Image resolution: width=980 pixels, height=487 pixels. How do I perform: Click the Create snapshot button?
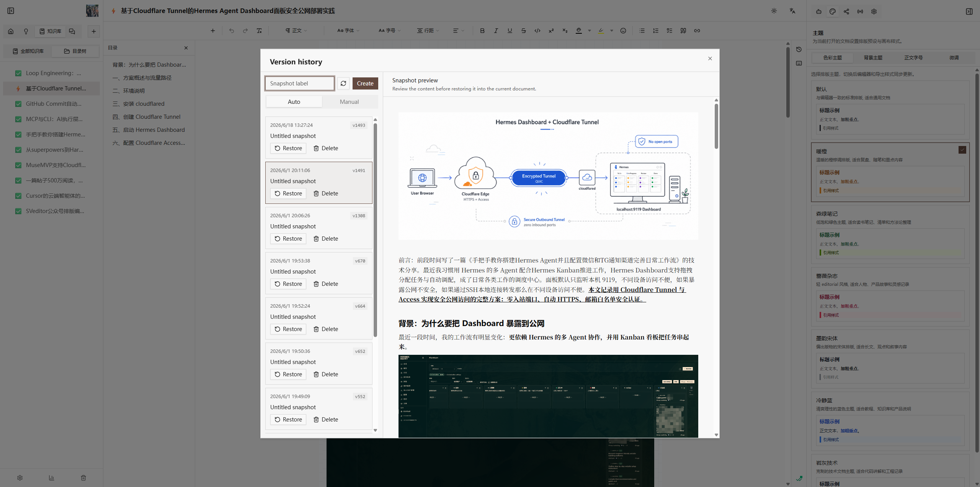coord(365,84)
